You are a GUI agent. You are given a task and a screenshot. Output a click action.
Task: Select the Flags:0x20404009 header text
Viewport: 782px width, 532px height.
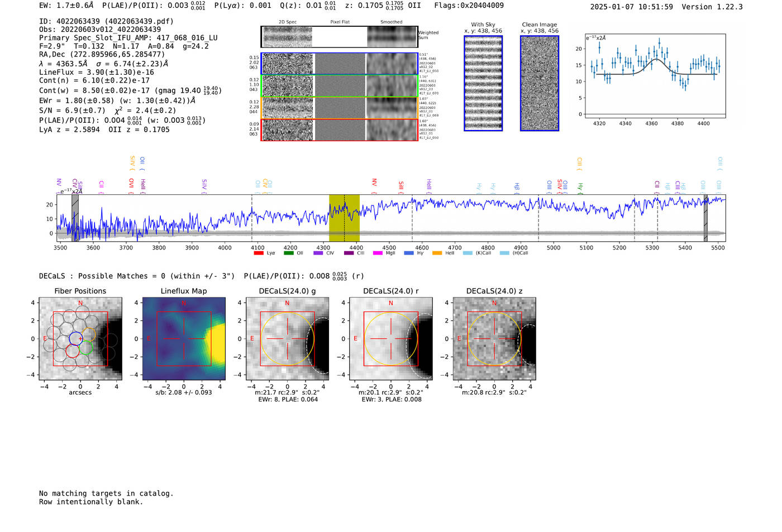click(469, 5)
